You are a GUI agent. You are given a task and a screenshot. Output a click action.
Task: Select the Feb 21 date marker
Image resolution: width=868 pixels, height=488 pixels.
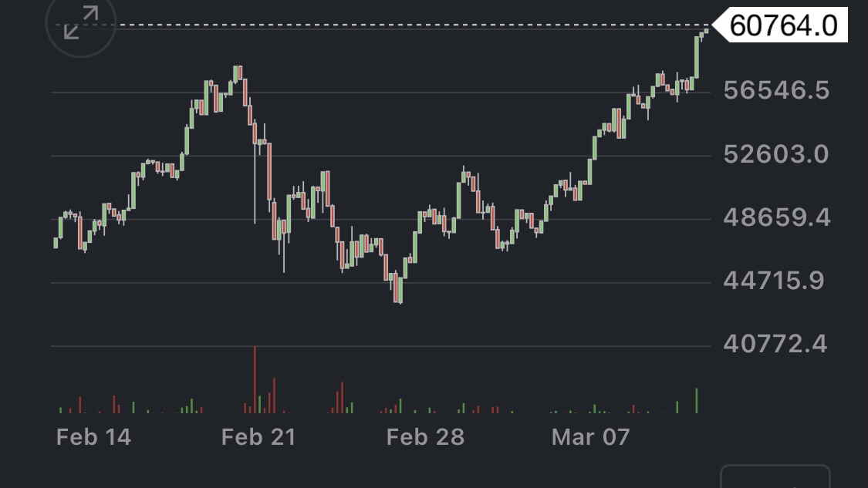(258, 437)
